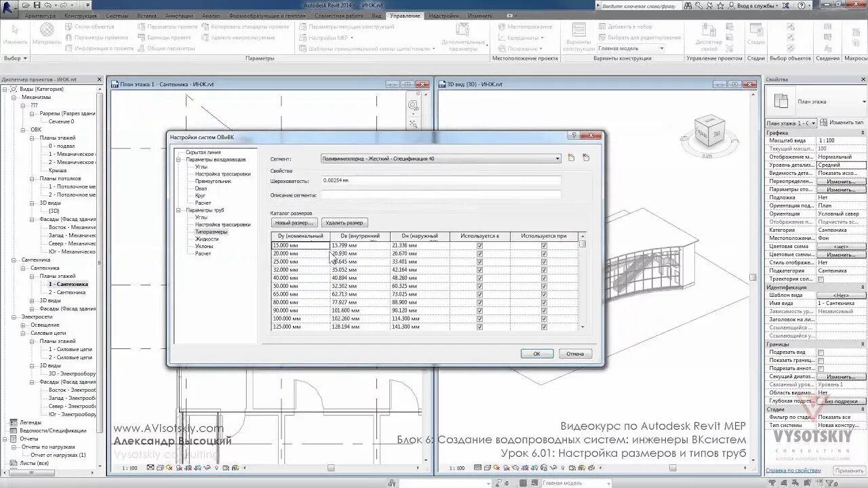Click the Описание сегмента input field
Screen dimensions: 868x488
click(x=441, y=195)
